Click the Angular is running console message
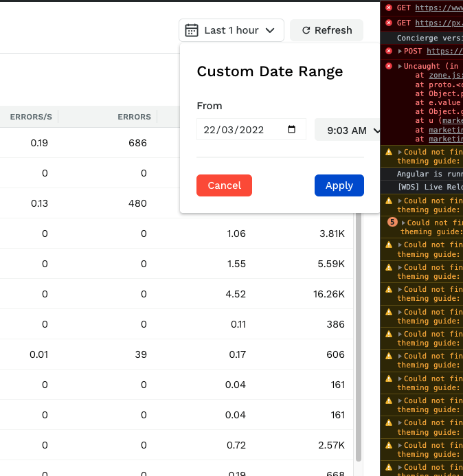Viewport: 463px width, 476px height. [422, 174]
